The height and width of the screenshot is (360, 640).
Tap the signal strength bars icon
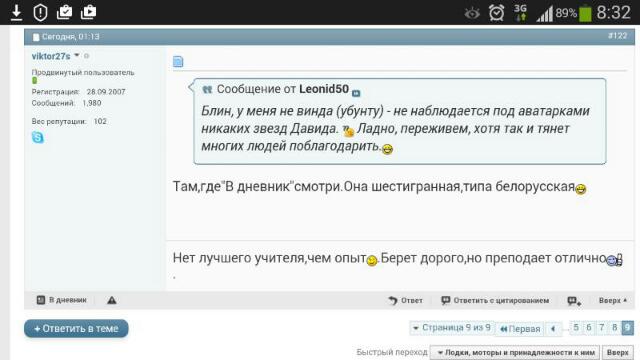coord(544,13)
